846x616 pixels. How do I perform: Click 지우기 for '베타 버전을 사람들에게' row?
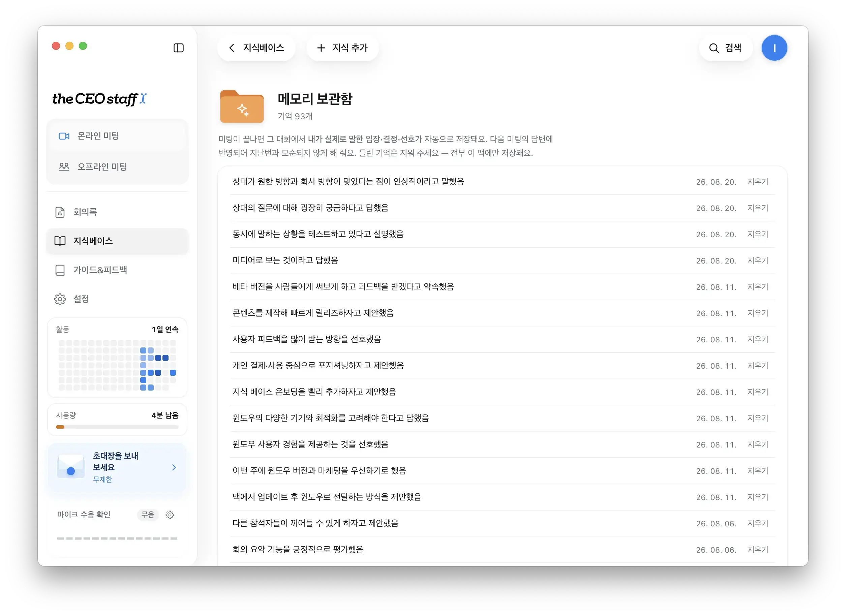click(758, 287)
